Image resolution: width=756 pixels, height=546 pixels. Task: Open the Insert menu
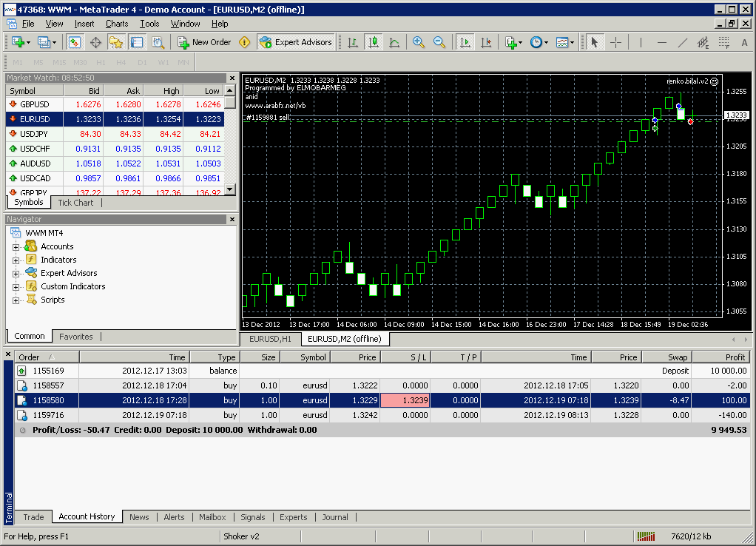(x=84, y=24)
